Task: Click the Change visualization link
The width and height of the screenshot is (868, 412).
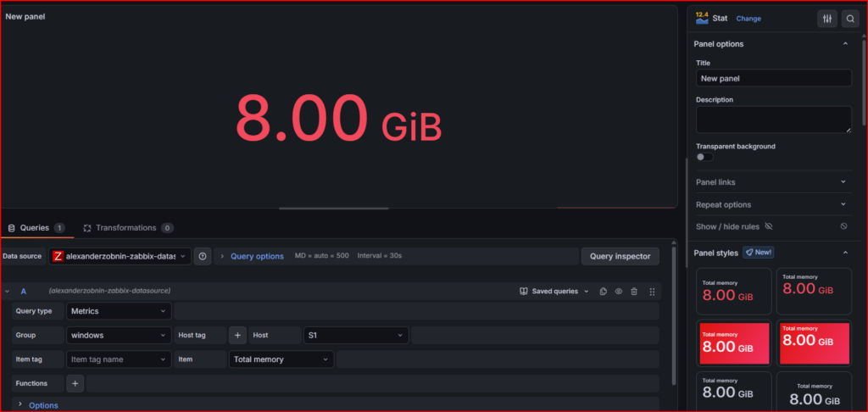Action: pos(748,19)
